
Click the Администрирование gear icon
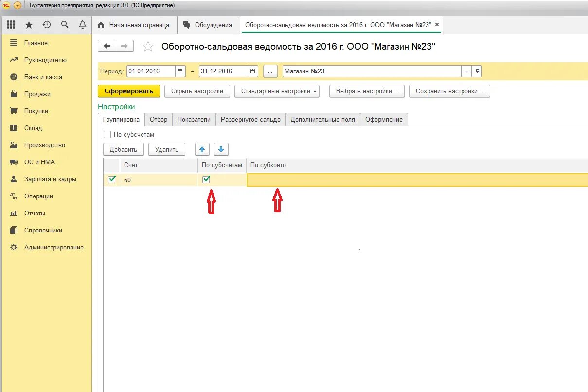tap(14, 247)
